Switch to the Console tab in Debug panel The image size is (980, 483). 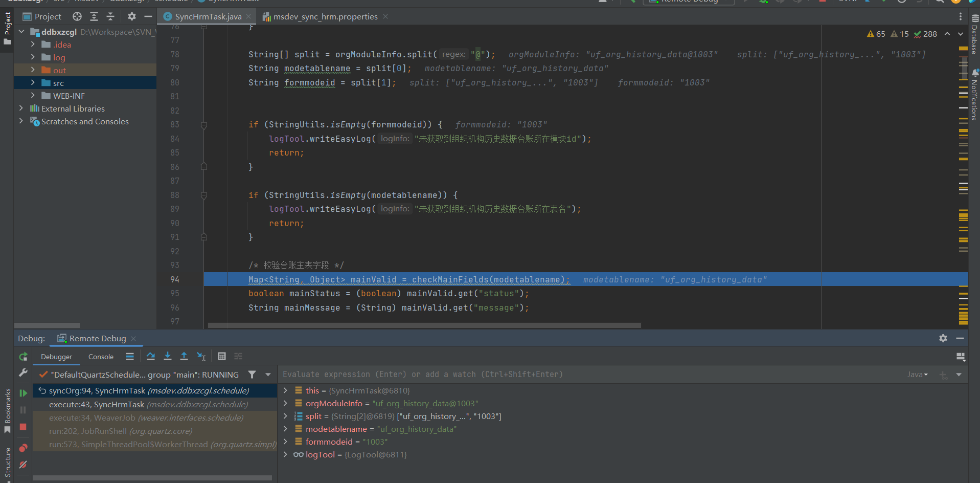101,357
